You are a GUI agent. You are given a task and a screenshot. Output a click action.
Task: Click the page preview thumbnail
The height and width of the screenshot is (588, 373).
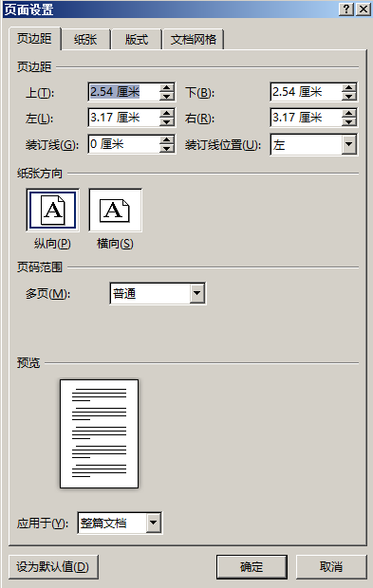(x=99, y=433)
